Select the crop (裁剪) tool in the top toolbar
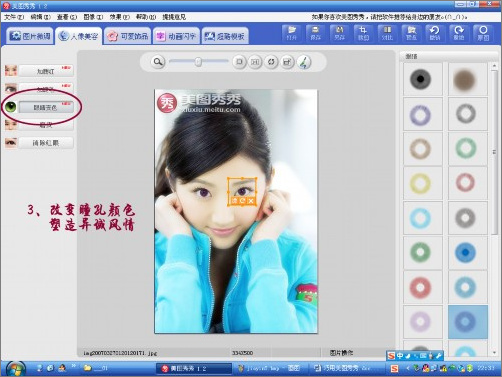502x377 pixels. pyautogui.click(x=363, y=33)
